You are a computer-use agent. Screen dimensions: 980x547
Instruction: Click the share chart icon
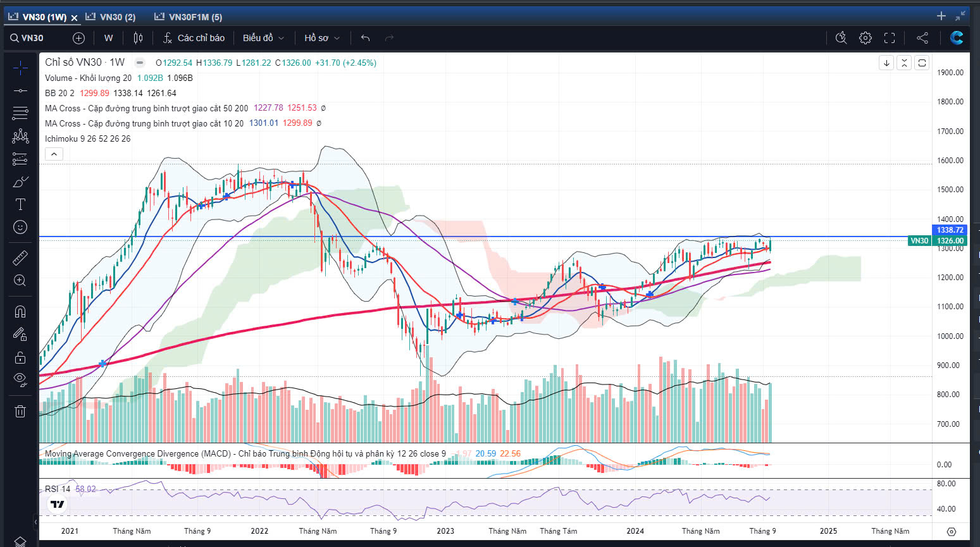(x=922, y=38)
